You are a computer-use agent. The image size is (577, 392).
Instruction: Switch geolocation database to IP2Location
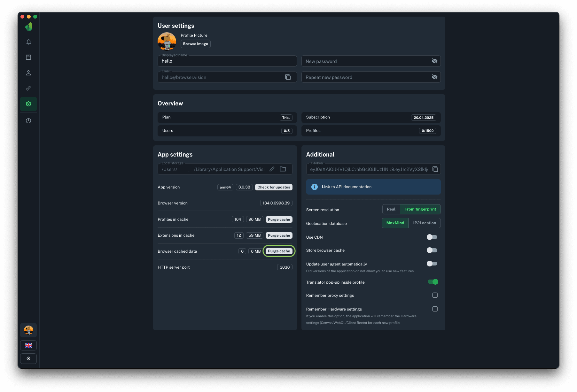click(x=424, y=223)
